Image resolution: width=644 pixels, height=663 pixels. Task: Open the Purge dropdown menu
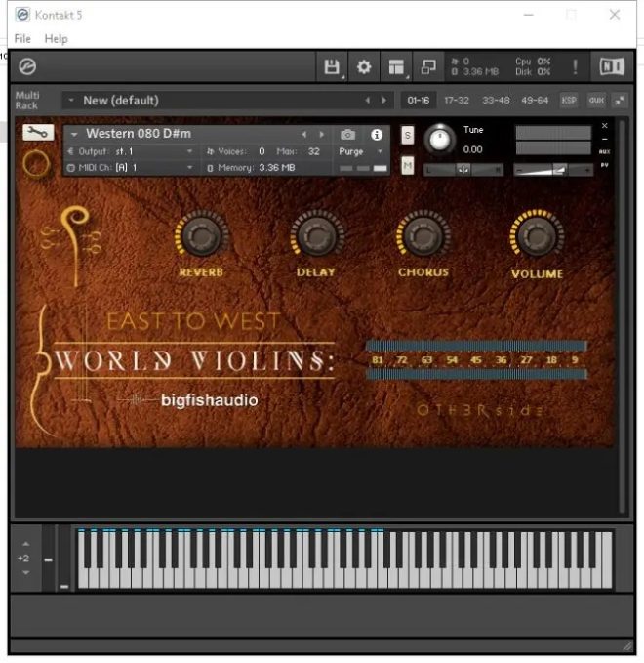[361, 151]
